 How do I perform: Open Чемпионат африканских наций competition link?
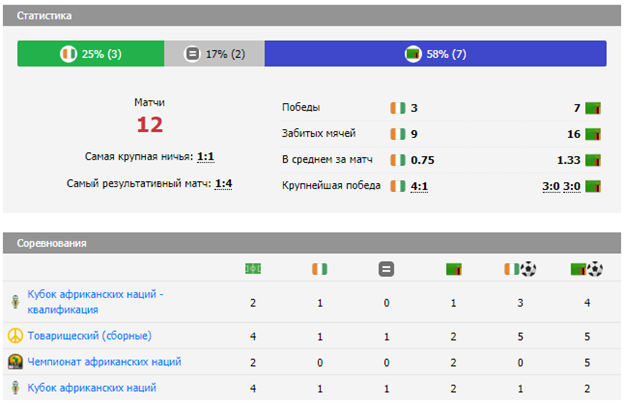pos(104,362)
